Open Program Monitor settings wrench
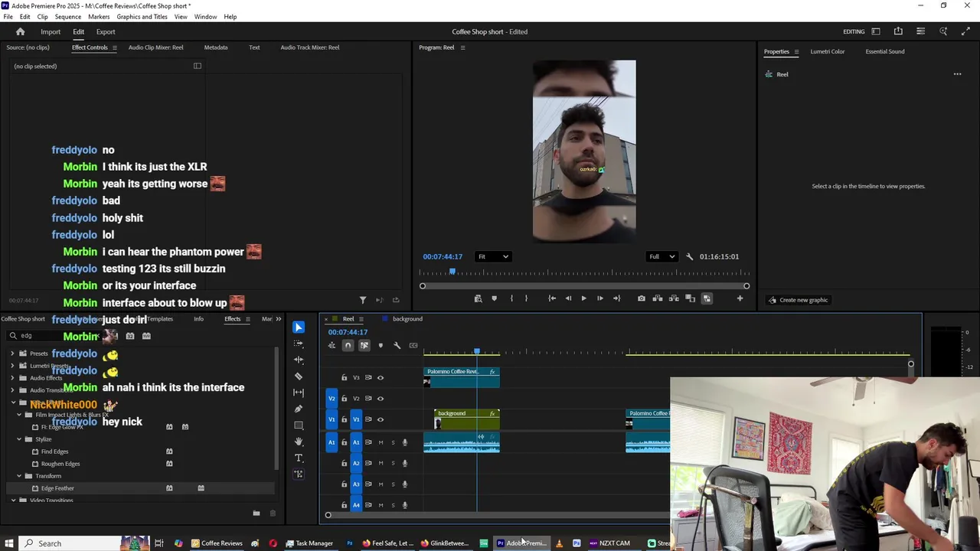980x551 pixels. pyautogui.click(x=689, y=256)
